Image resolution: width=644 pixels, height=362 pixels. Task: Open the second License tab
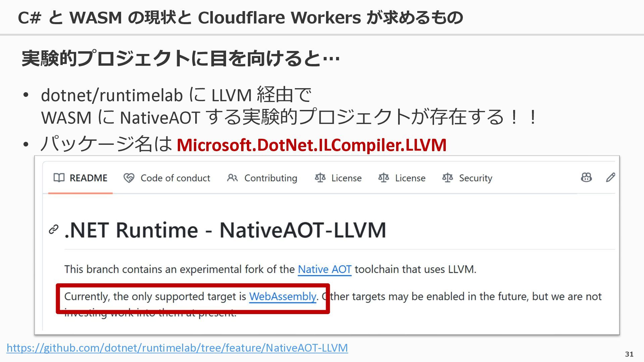[x=410, y=178]
